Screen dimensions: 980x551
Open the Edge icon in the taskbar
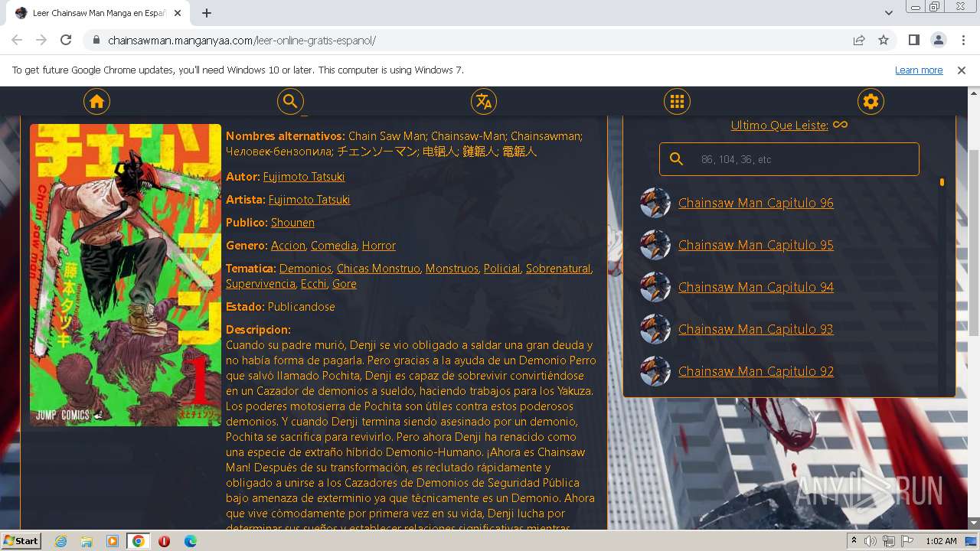pyautogui.click(x=190, y=541)
